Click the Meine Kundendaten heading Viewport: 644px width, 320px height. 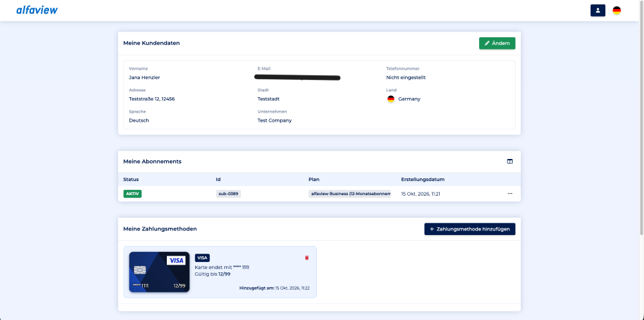(x=151, y=43)
